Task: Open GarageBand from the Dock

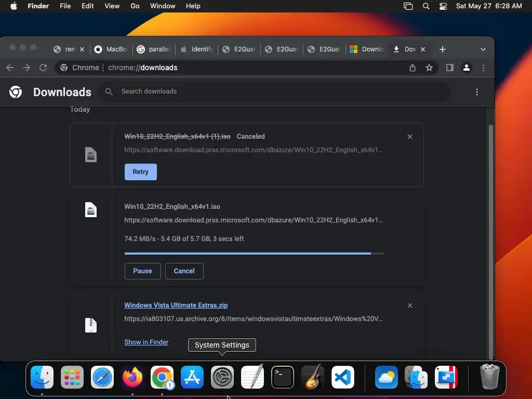Action: [312, 377]
